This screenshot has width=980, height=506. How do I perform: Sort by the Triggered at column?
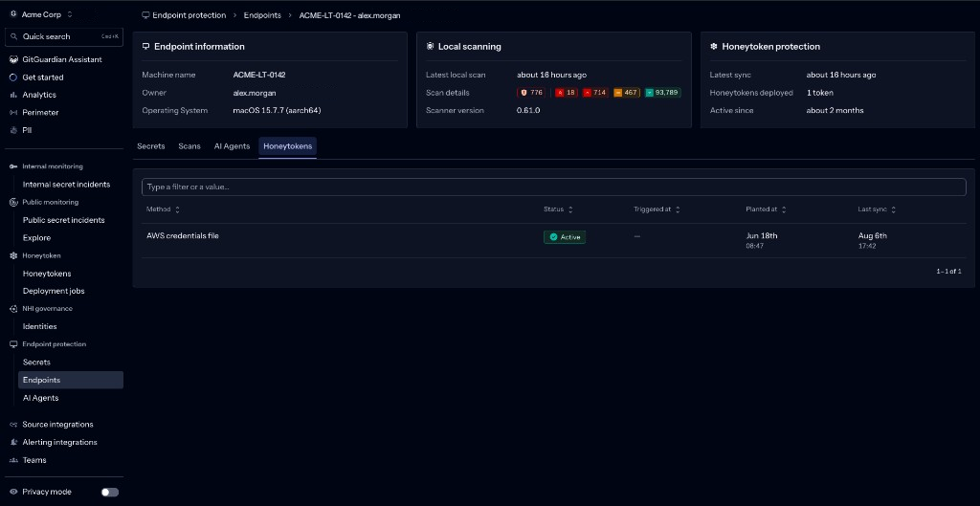pyautogui.click(x=657, y=209)
